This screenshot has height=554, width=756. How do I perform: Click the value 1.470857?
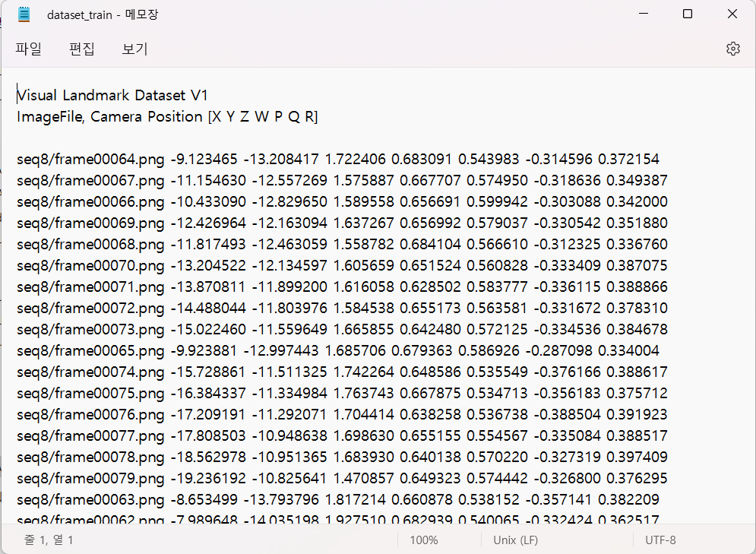(x=363, y=478)
